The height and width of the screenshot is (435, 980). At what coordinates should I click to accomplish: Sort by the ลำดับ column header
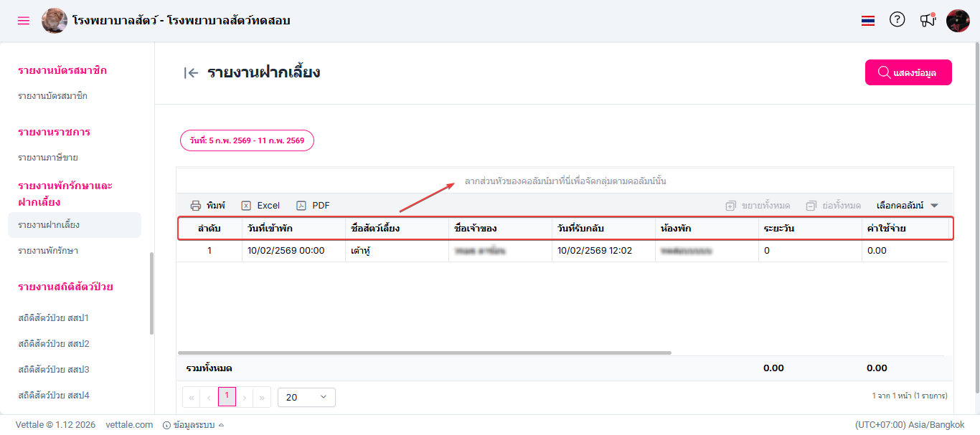click(209, 229)
